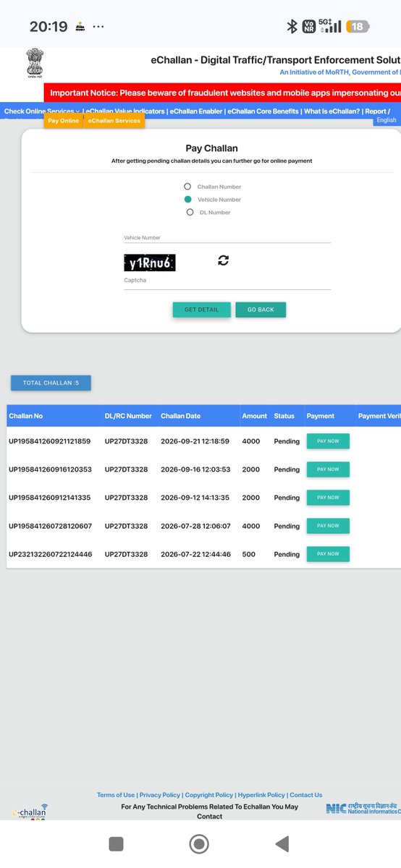Open the Privacy Policy link
The height and width of the screenshot is (868, 401).
(x=161, y=795)
